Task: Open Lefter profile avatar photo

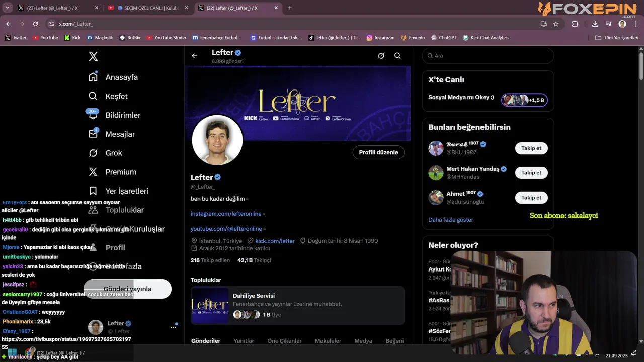Action: pos(217,140)
